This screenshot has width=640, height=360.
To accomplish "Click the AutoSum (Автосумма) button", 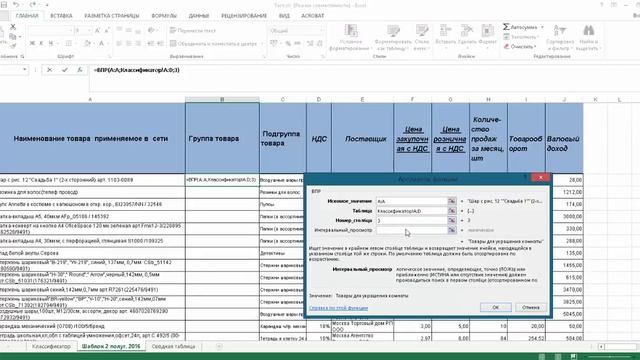I will pos(520,27).
